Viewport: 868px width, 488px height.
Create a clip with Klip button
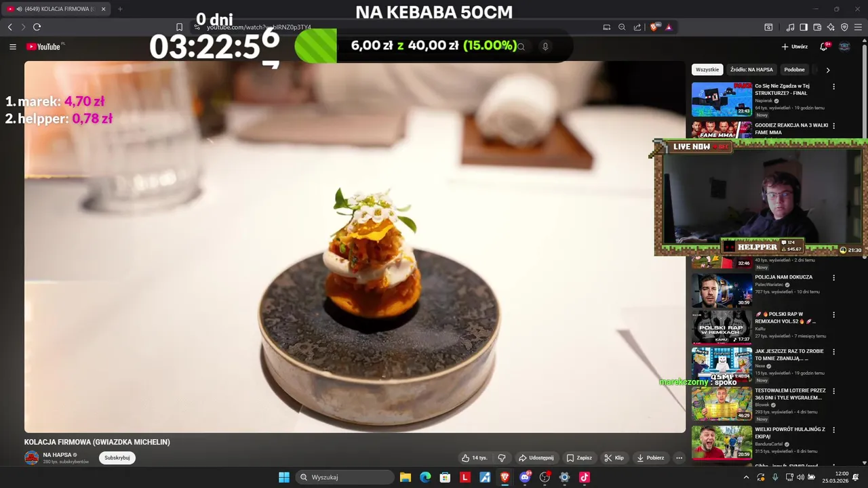pyautogui.click(x=614, y=458)
